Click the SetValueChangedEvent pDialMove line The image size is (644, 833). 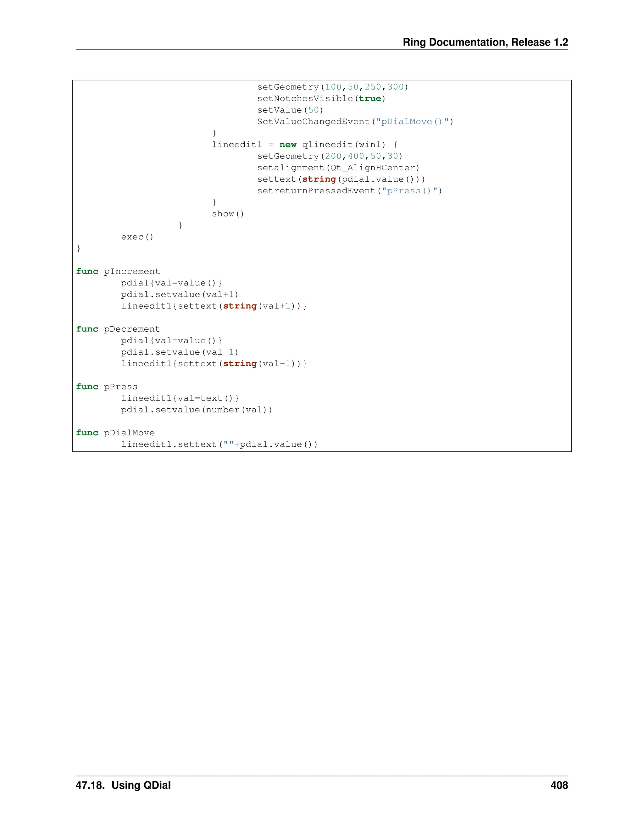355,122
